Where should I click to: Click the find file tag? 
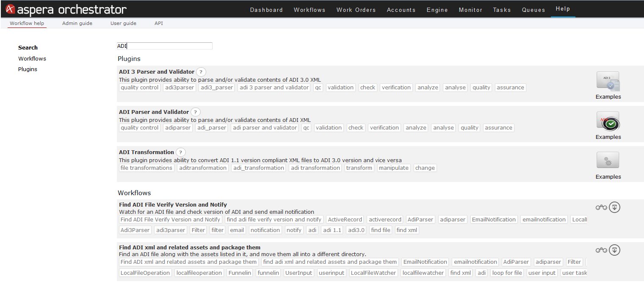tap(381, 230)
